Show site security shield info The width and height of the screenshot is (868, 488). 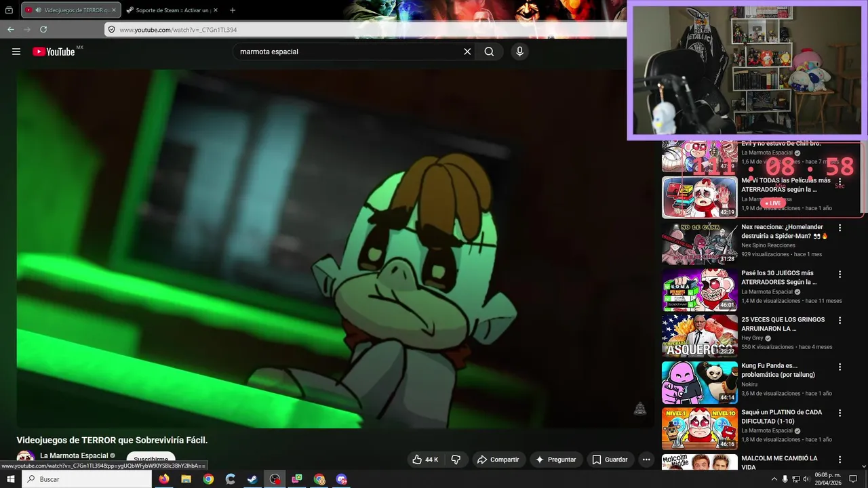point(112,30)
